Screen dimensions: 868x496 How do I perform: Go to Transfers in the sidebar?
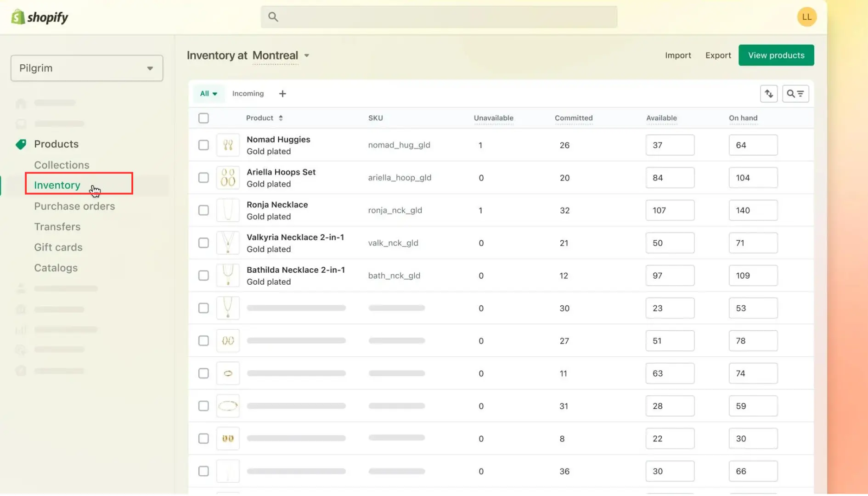57,227
